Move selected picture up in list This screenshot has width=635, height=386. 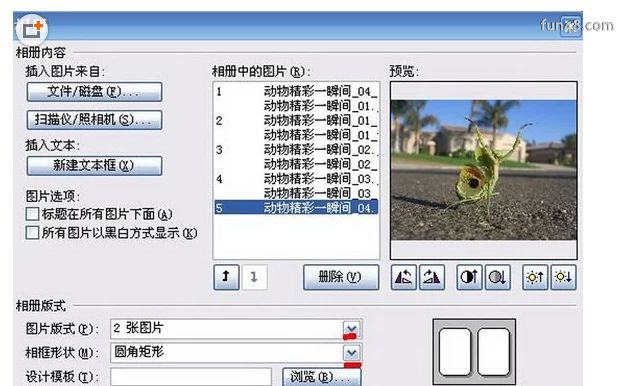pos(226,277)
